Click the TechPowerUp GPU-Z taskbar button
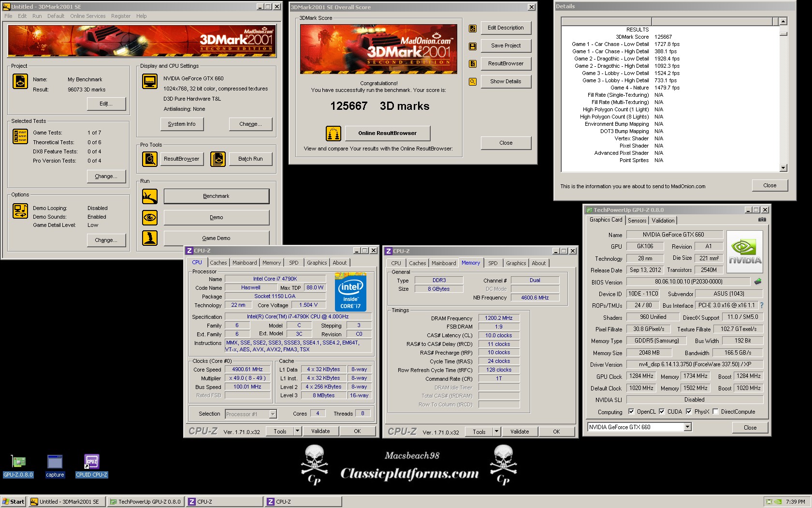This screenshot has height=508, width=812. click(x=145, y=502)
